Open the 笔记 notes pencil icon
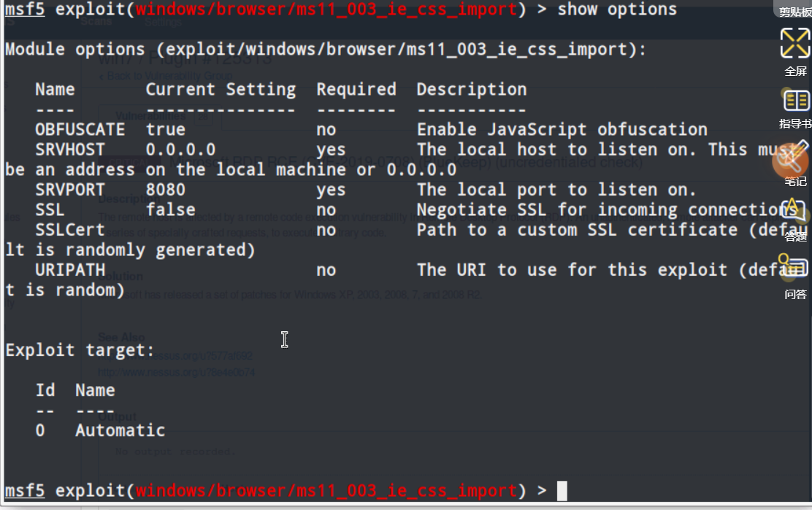The image size is (812, 510). 791,161
